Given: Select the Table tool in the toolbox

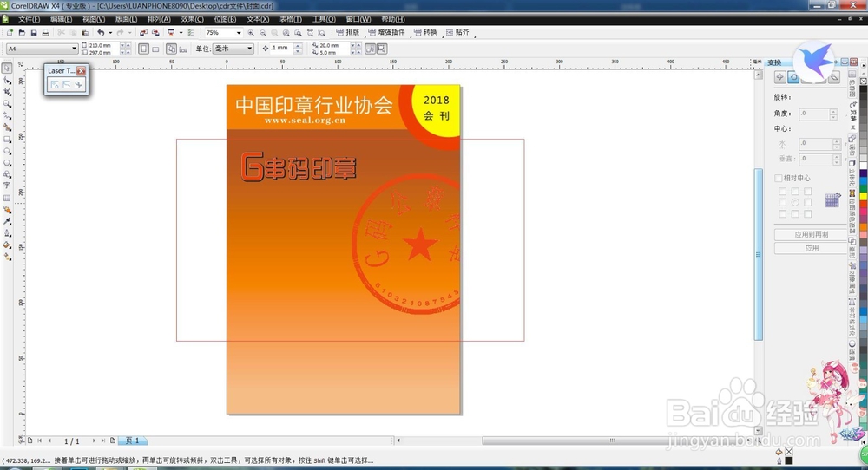Looking at the screenshot, I should click(7, 198).
